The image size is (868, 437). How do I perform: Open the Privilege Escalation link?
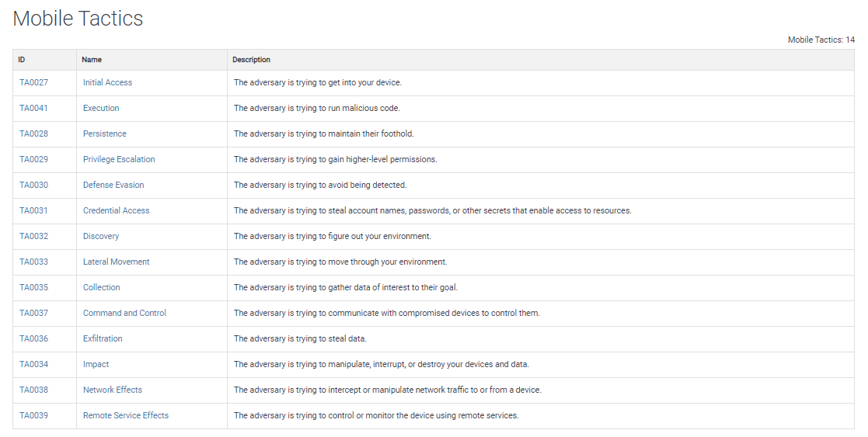(x=119, y=159)
